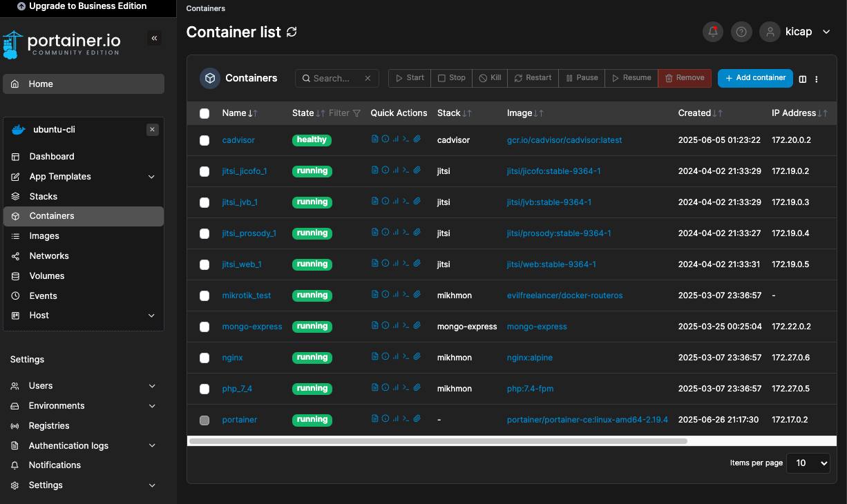View stats for the portainer container
The image size is (847, 504).
[396, 418]
